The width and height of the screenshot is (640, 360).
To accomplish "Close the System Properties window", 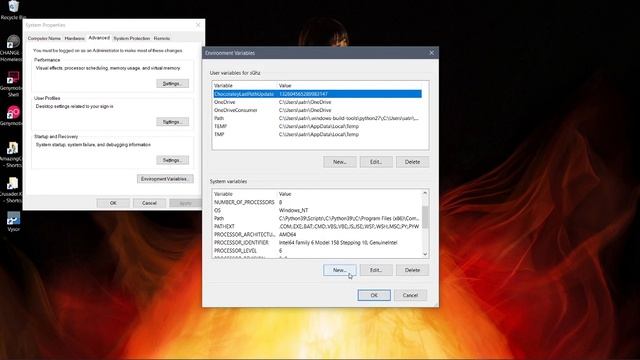I will (198, 25).
